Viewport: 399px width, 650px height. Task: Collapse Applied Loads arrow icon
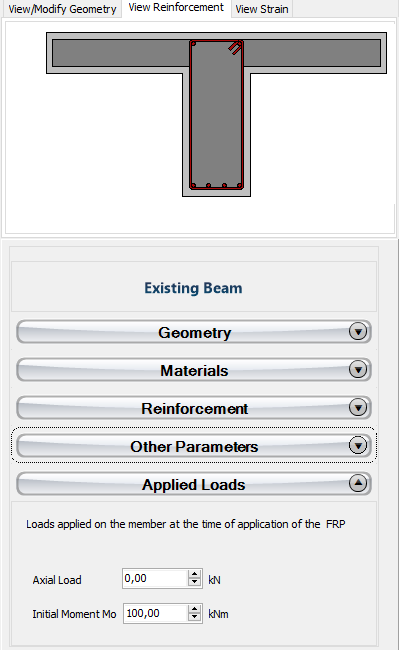coord(358,483)
